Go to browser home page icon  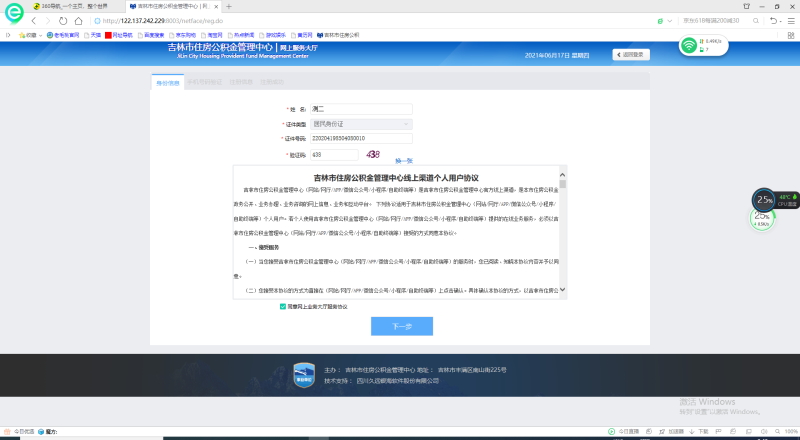tap(80, 20)
